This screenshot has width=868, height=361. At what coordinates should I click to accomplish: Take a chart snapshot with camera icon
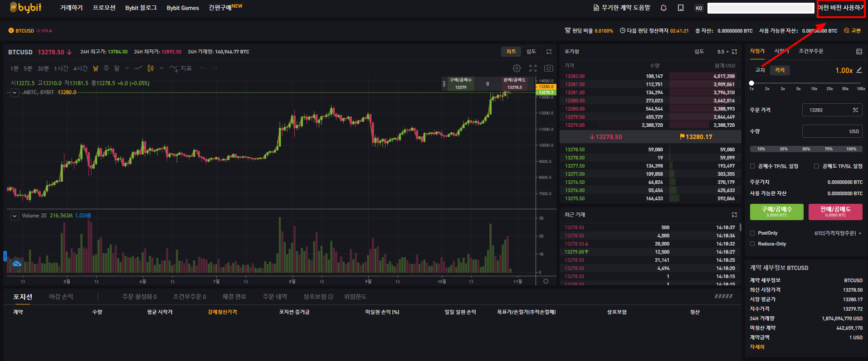point(548,68)
